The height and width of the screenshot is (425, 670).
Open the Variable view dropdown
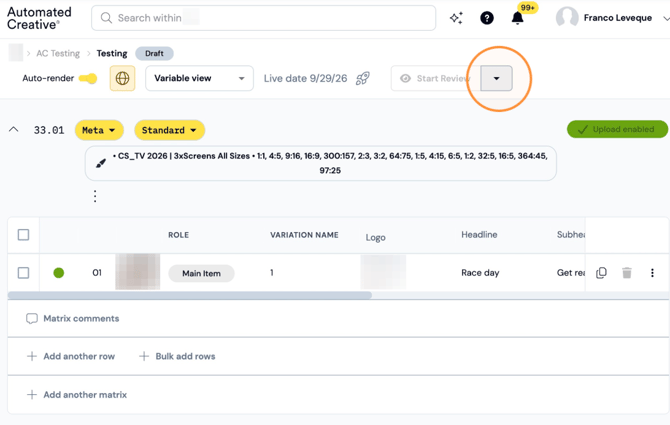[200, 78]
